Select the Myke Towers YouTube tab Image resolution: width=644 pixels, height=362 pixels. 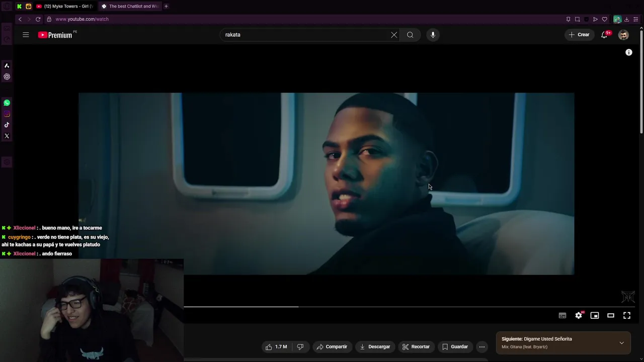point(64,6)
